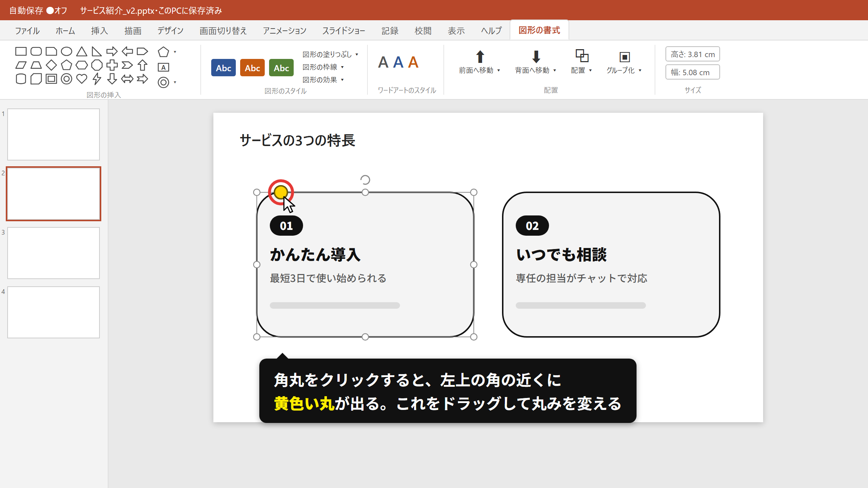Click the Bring Forward arrow icon
The width and height of the screenshot is (868, 488).
pyautogui.click(x=480, y=57)
